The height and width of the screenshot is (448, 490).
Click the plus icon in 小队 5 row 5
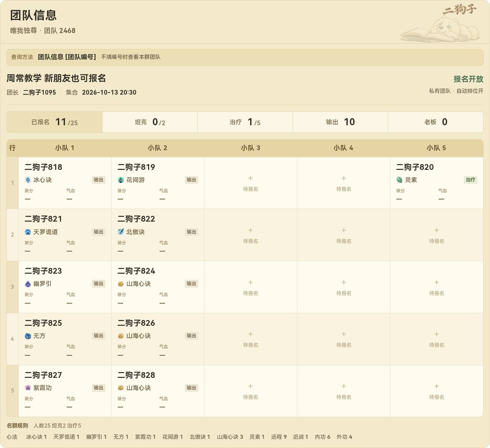[437, 386]
